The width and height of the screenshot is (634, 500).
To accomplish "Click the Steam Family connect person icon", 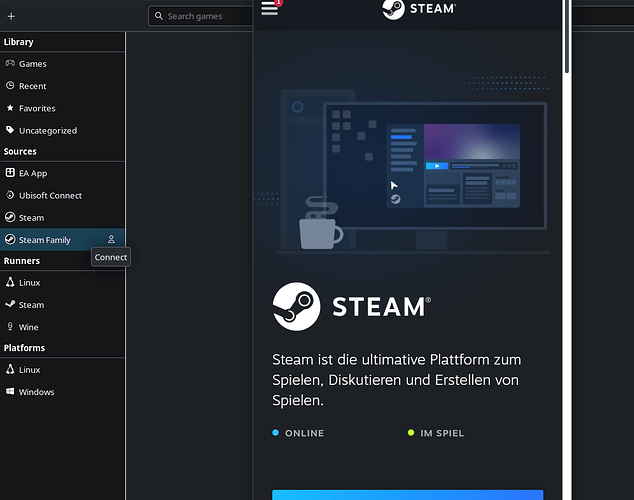I will click(111, 240).
